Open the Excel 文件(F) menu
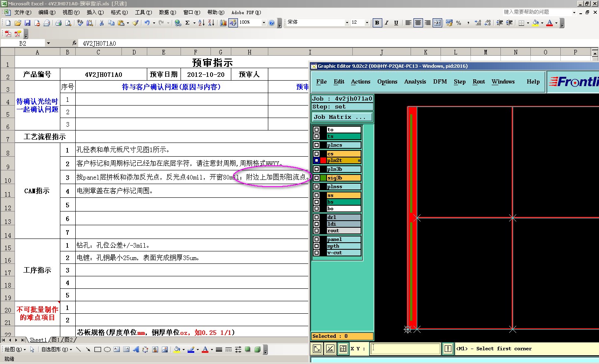 22,12
